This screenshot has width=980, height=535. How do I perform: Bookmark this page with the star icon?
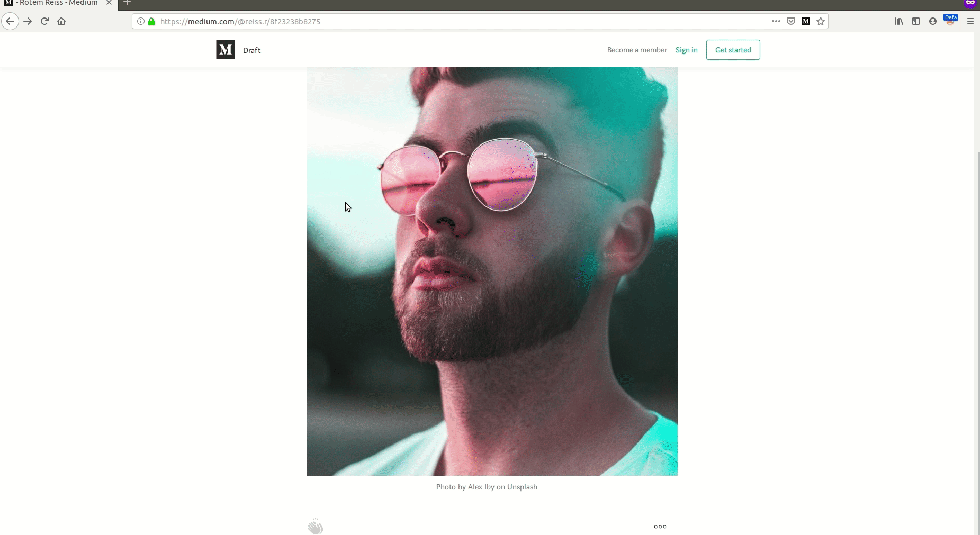821,21
